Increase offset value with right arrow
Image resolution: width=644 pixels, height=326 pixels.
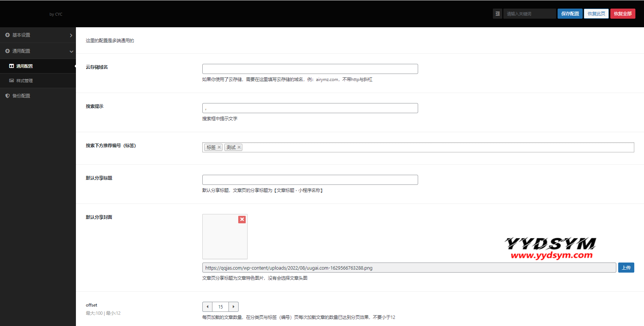[x=233, y=307]
